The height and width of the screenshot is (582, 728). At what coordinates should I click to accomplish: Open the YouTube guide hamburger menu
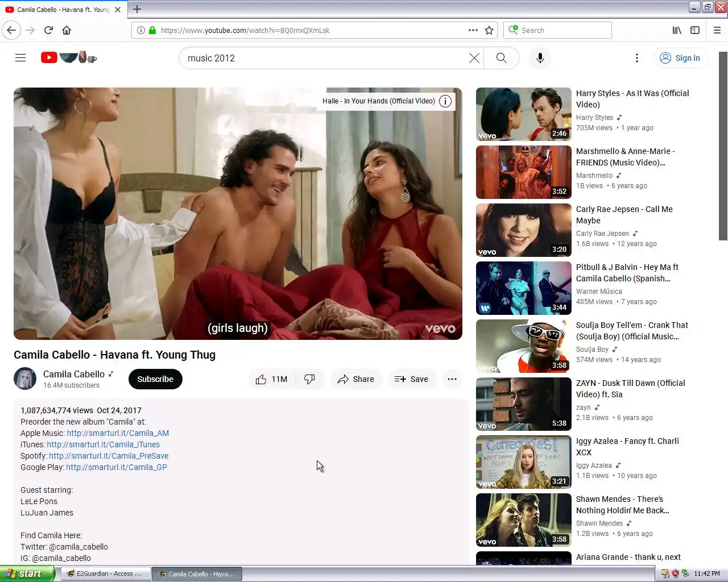[20, 57]
